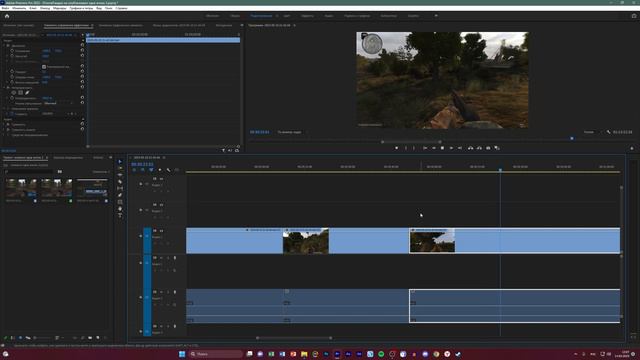Toggle the Uniform Scale checkbox
The width and height of the screenshot is (640, 360).
[44, 67]
